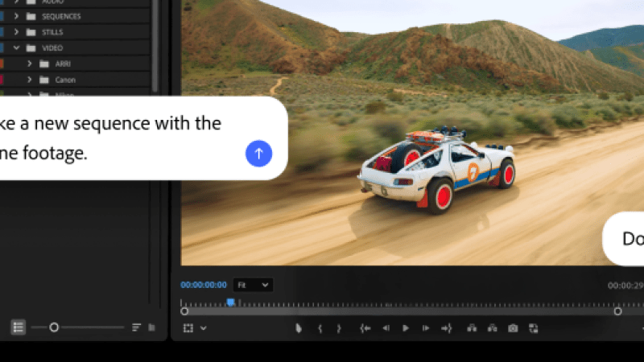Click the 00:00:29 duration timecode
The image size is (644, 362).
[626, 286]
